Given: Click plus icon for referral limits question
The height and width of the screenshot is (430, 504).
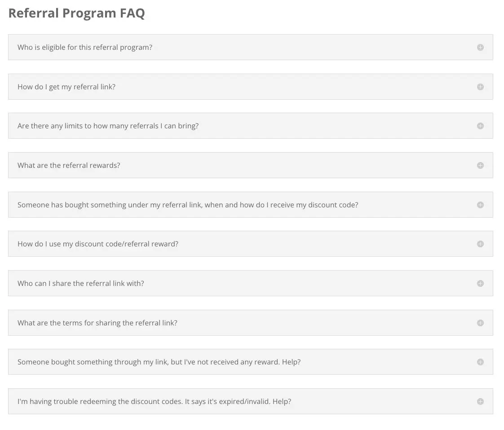Looking at the screenshot, I should [480, 126].
